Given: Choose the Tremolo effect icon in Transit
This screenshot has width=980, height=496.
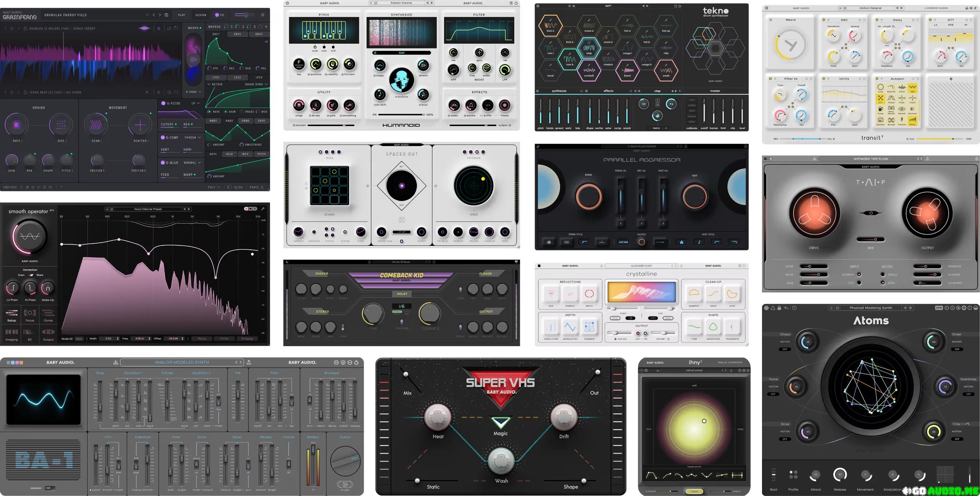Looking at the screenshot, I should (x=902, y=120).
